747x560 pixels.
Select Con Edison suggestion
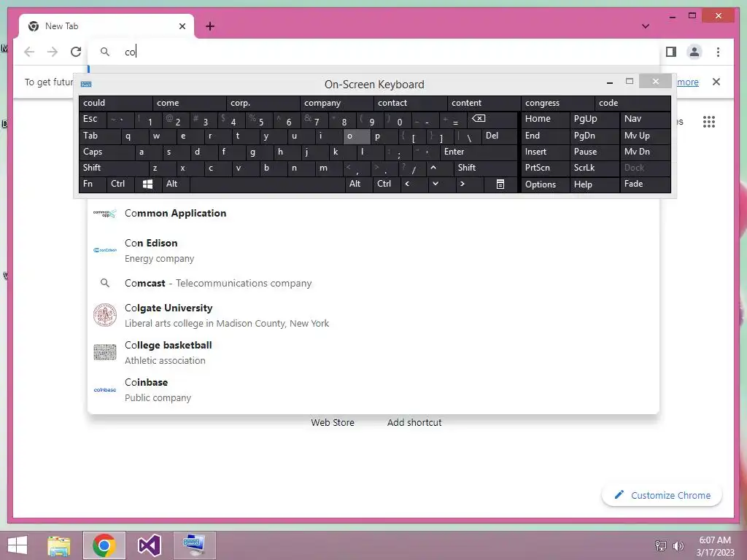click(373, 251)
